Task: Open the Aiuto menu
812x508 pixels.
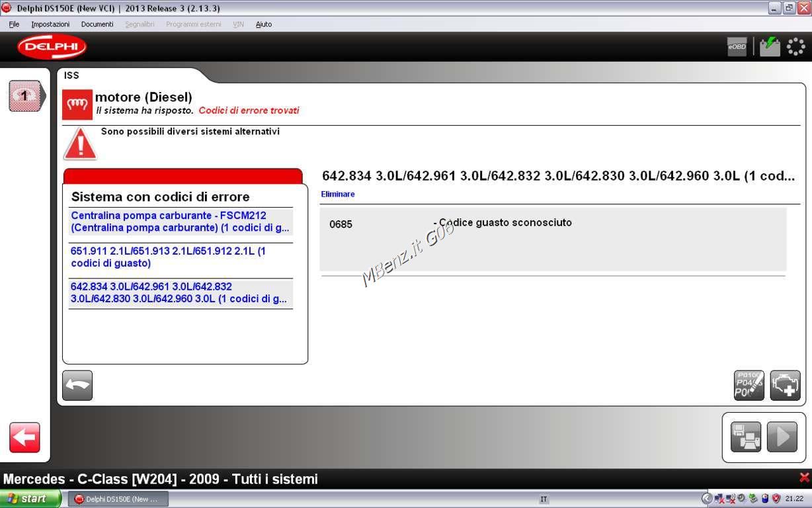Action: click(x=264, y=24)
